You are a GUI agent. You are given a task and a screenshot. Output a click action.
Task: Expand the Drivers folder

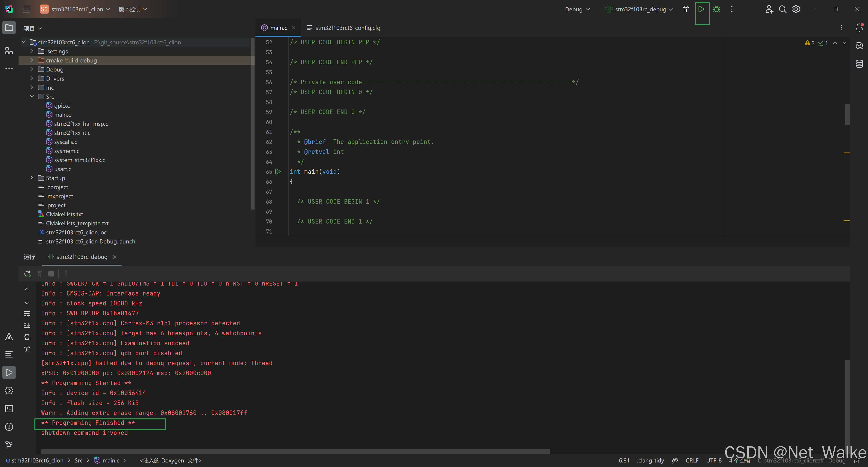32,78
